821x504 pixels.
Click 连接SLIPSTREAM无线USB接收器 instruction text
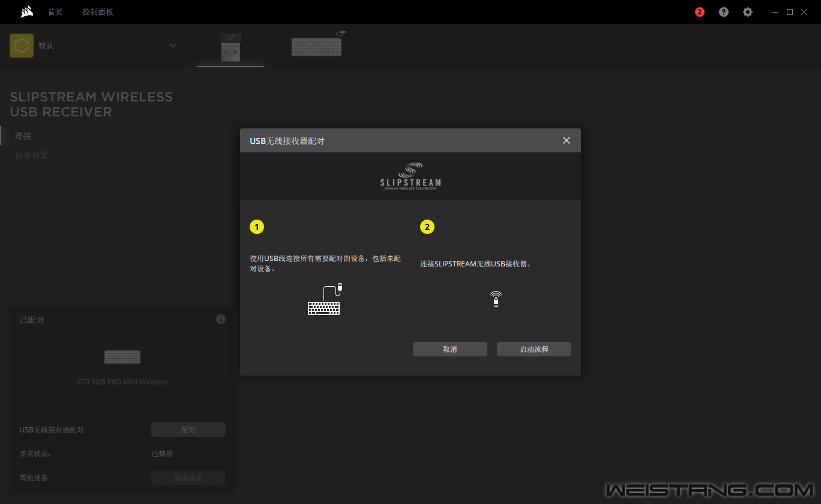(x=476, y=263)
